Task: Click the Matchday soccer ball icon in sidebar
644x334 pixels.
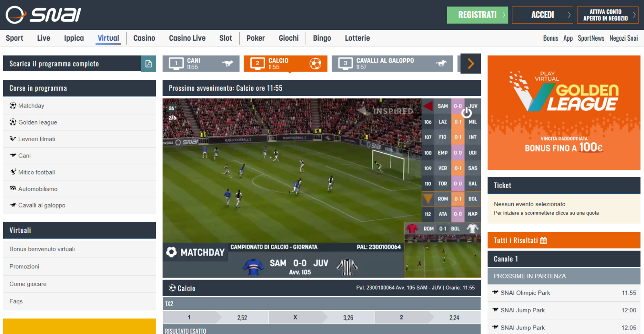Action: [x=13, y=106]
